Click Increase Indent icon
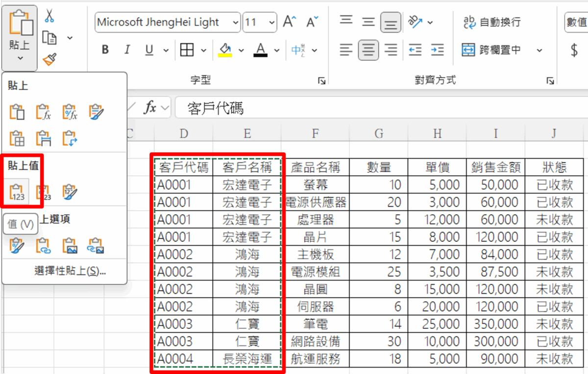 pos(437,49)
